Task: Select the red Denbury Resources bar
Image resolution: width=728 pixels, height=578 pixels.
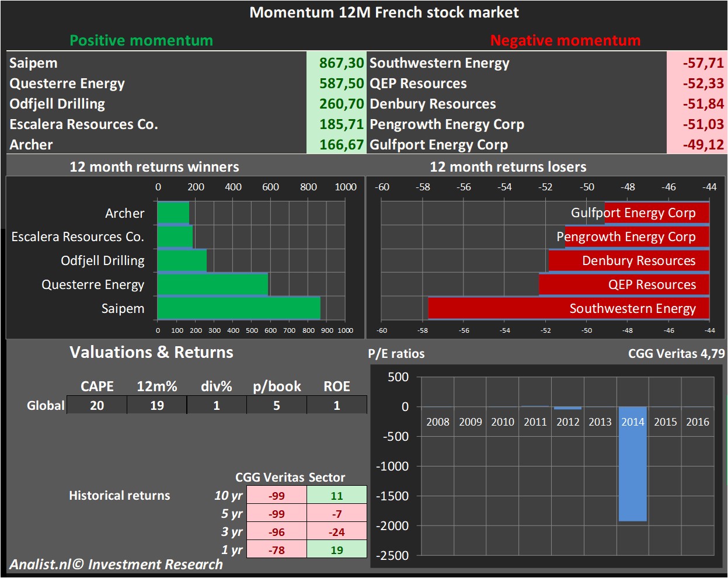Action: click(x=629, y=260)
